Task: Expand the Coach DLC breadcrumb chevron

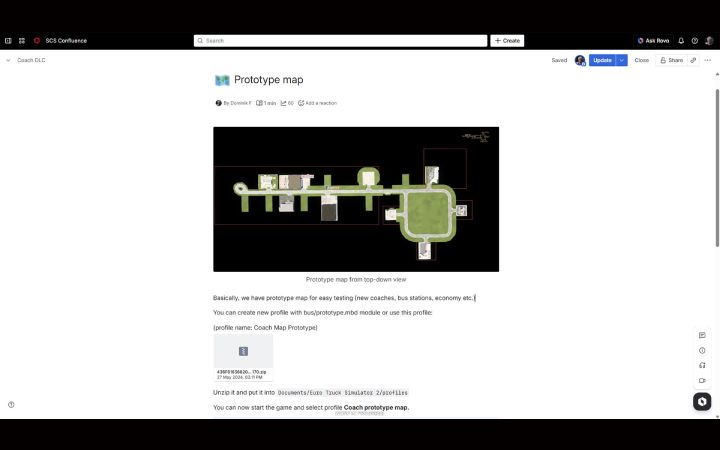Action: [x=8, y=60]
